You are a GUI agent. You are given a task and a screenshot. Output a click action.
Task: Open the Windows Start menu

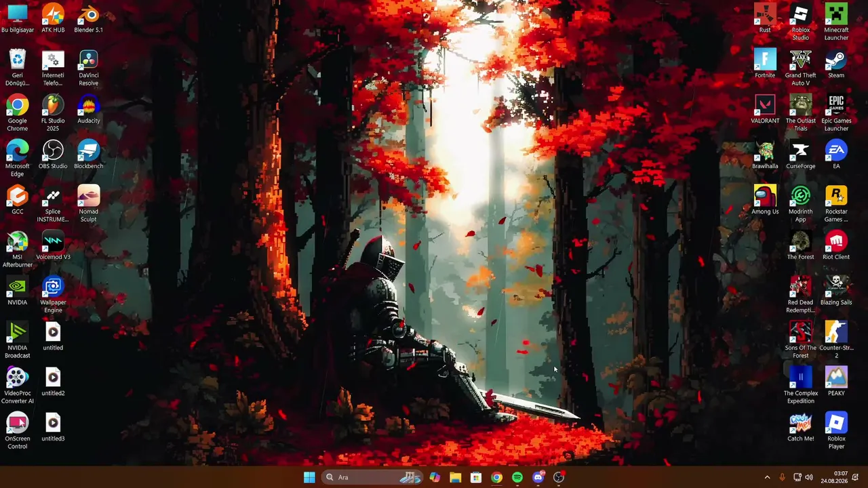point(309,477)
